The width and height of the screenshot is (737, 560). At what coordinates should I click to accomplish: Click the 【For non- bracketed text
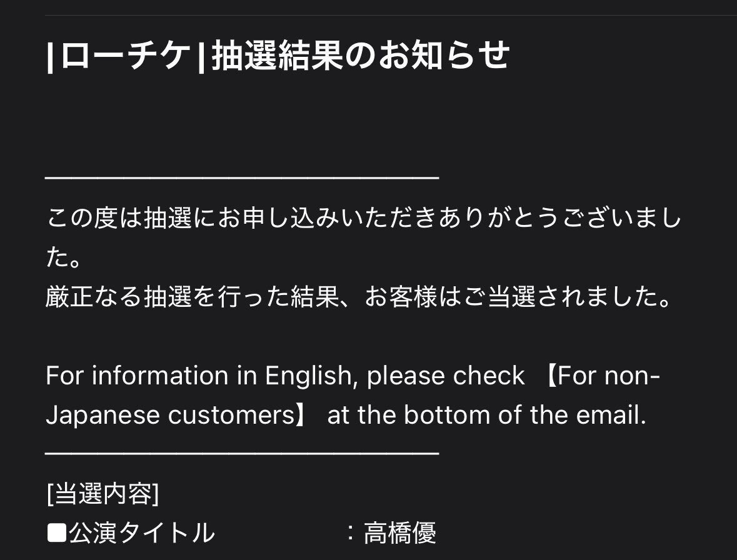pyautogui.click(x=602, y=376)
